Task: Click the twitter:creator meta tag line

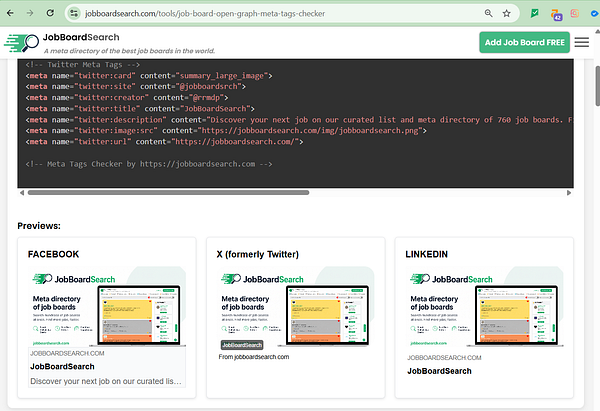Action: pyautogui.click(x=127, y=98)
